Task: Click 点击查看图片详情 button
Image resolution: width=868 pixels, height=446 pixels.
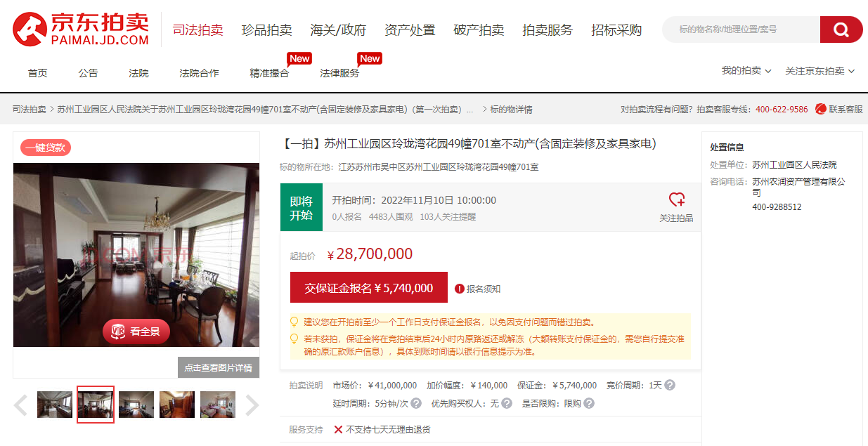Action: tap(218, 367)
